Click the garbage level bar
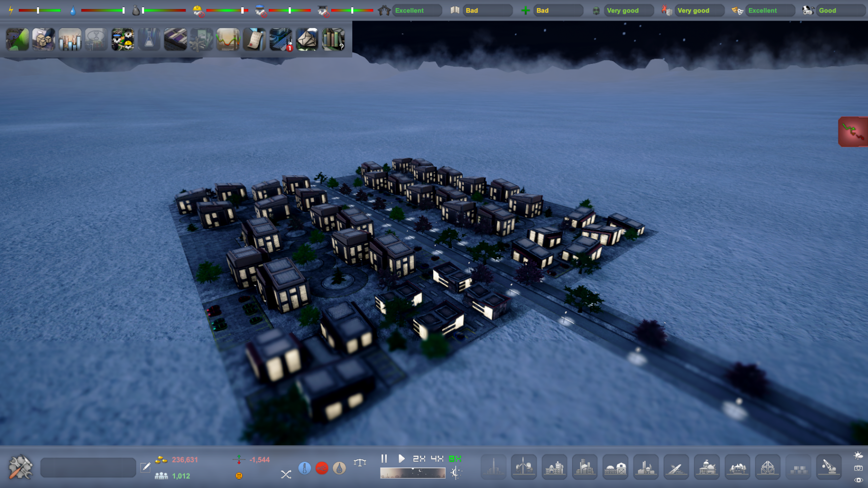 tap(164, 10)
